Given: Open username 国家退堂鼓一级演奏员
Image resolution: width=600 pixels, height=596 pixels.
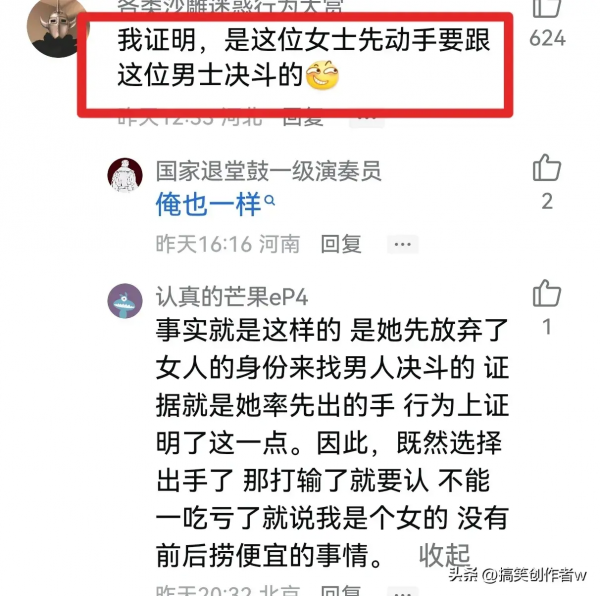Looking at the screenshot, I should point(268,171).
